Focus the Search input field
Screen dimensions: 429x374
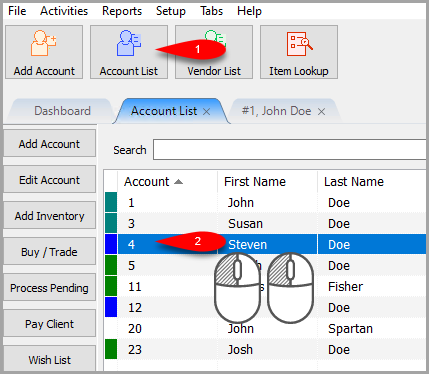coord(289,150)
